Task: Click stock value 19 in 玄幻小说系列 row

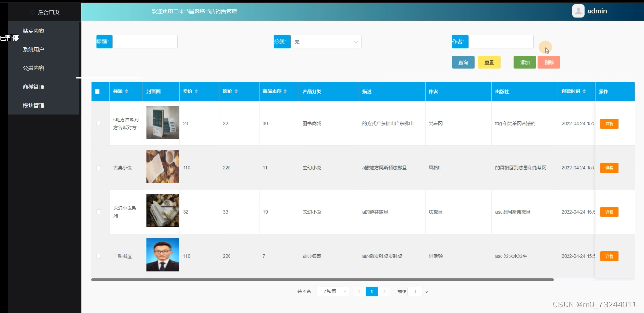Action: [265, 212]
